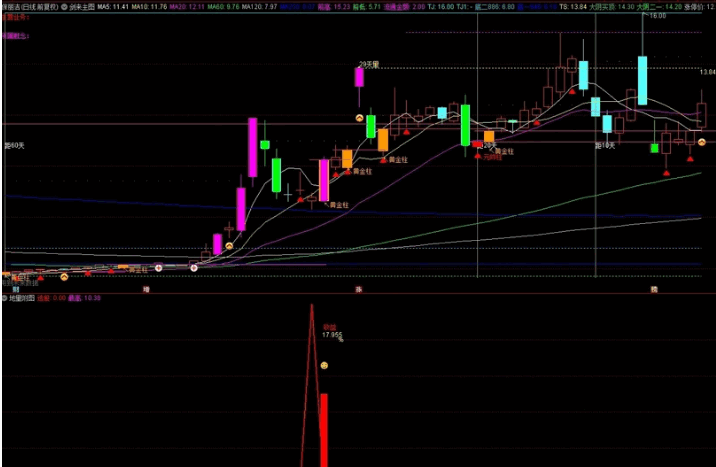The width and height of the screenshot is (716, 467).
Task: Click the lowest 黄金柱 label near the pink candle
Action: tap(339, 205)
